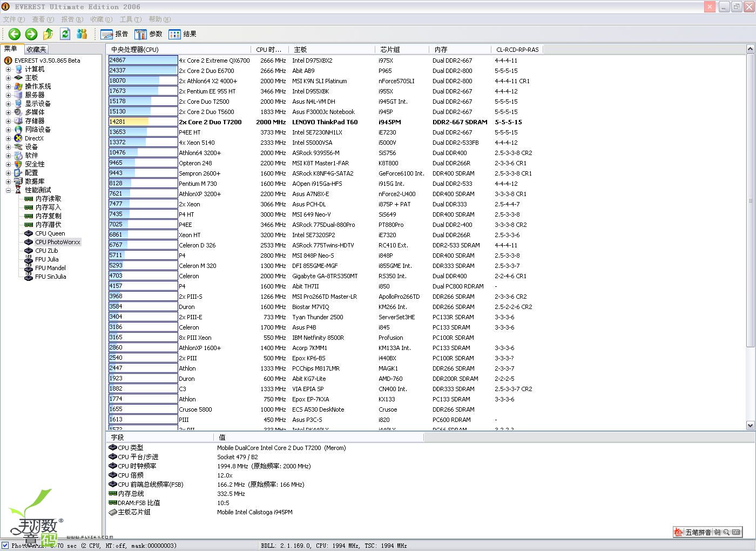This screenshot has width=756, height=551.
Task: Select the CPU Queen chip icon
Action: coord(29,233)
